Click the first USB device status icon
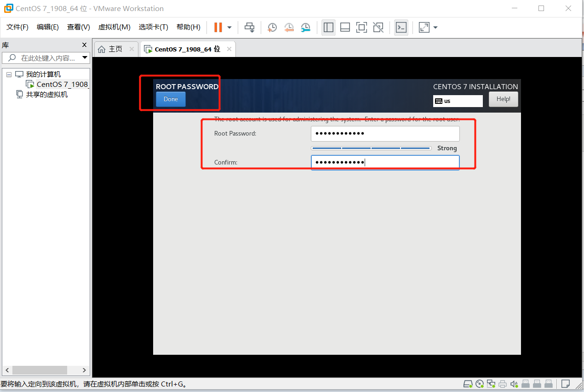 pyautogui.click(x=526, y=384)
